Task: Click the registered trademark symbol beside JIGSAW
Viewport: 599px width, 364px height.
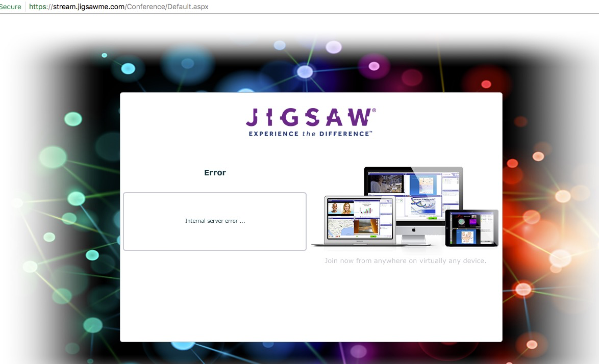Action: pyautogui.click(x=374, y=110)
